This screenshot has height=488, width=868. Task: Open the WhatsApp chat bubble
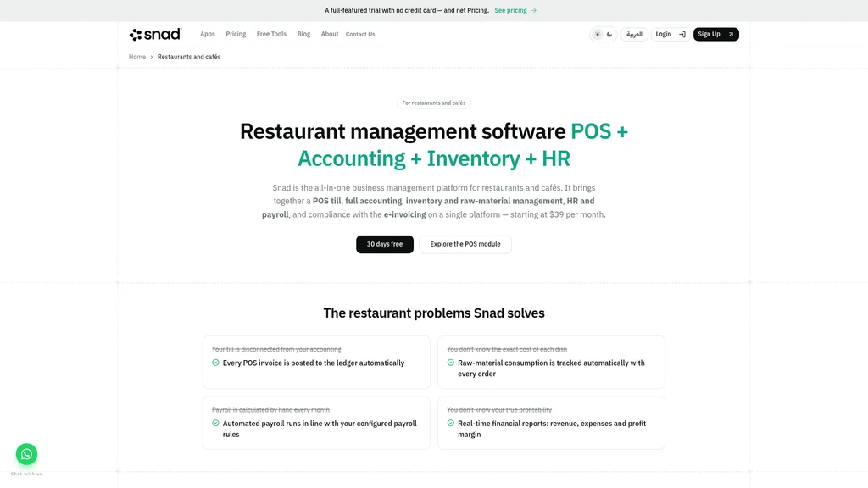point(26,454)
